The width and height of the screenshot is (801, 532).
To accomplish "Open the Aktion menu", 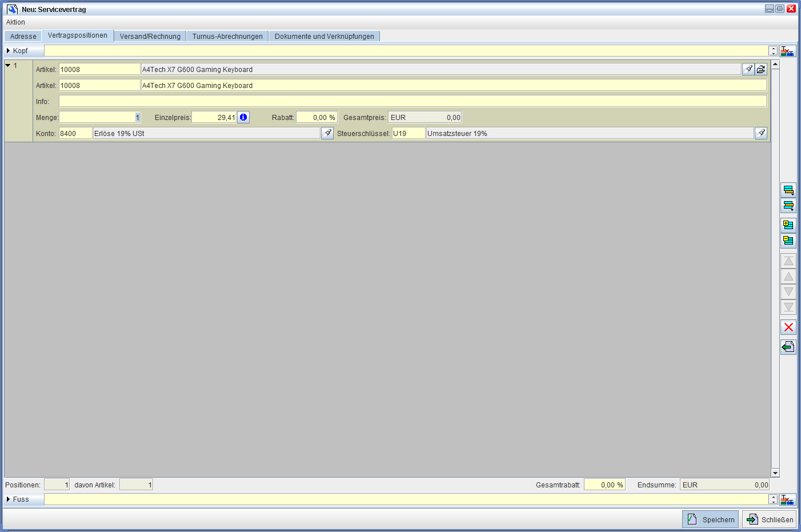I will coord(15,22).
